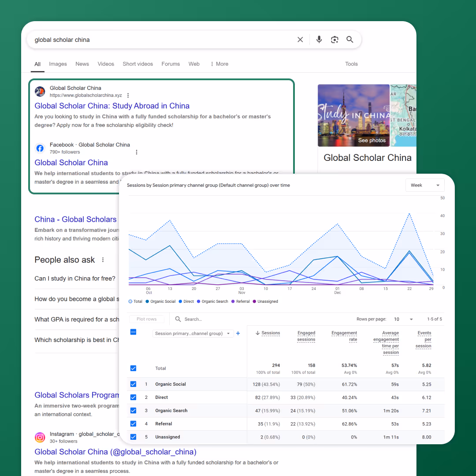Switch to the Videos tab
This screenshot has width=476, height=476.
point(106,64)
